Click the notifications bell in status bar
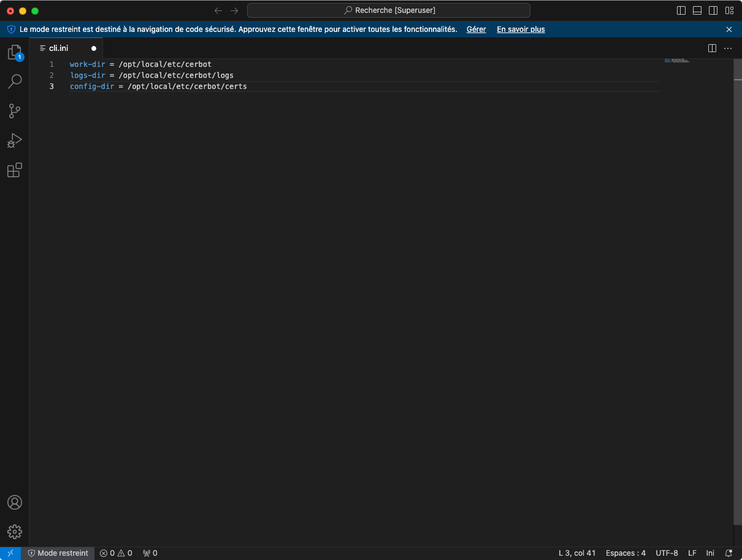 (729, 553)
